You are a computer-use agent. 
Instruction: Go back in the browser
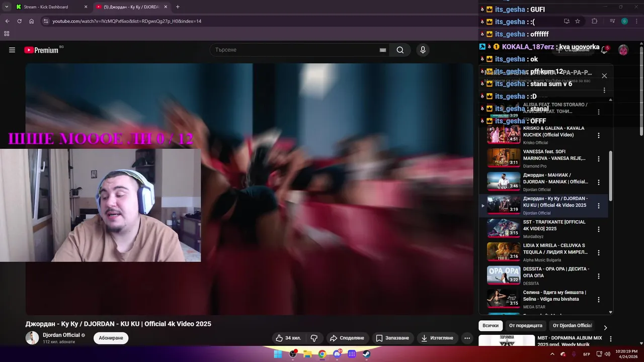tap(7, 21)
